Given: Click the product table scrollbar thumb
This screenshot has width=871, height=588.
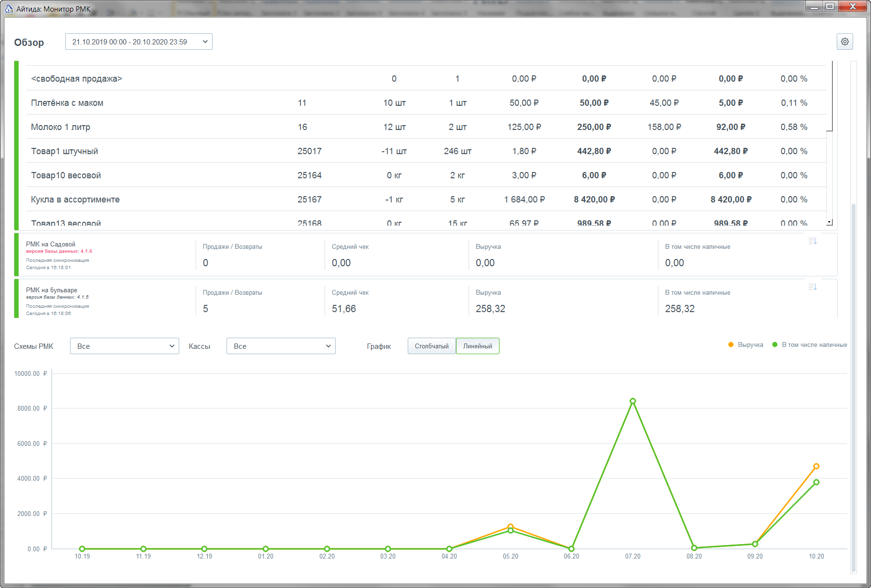Looking at the screenshot, I should point(829,97).
